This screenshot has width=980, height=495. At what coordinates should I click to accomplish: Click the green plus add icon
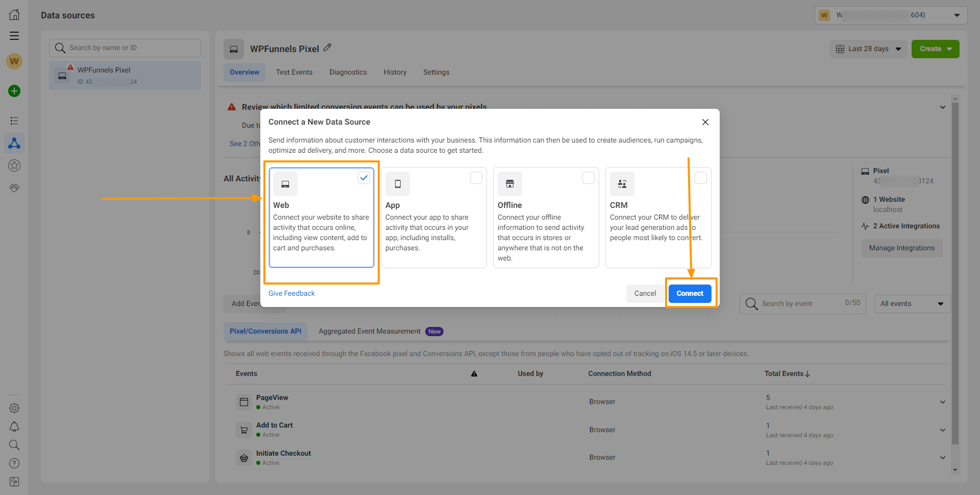(14, 91)
